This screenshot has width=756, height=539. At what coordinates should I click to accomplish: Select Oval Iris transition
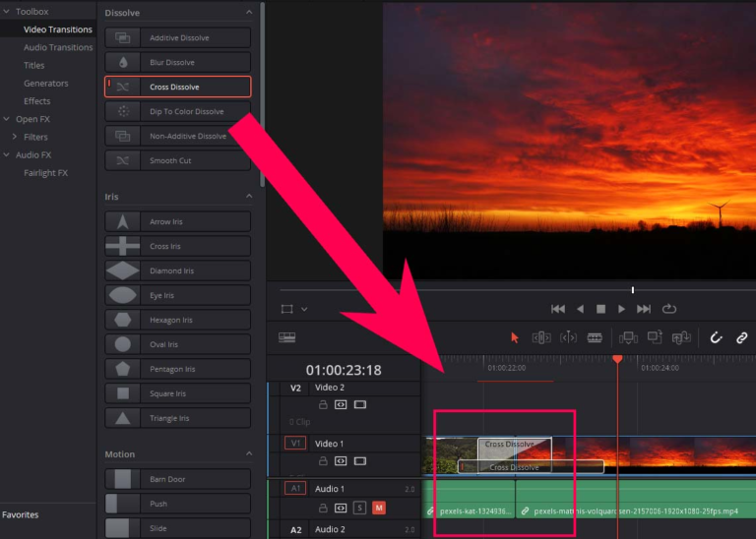coord(177,344)
